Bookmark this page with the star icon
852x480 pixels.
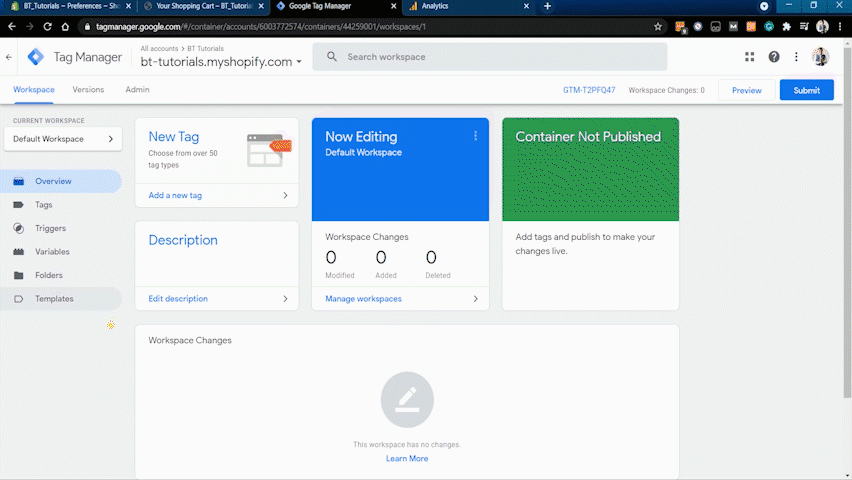point(658,26)
